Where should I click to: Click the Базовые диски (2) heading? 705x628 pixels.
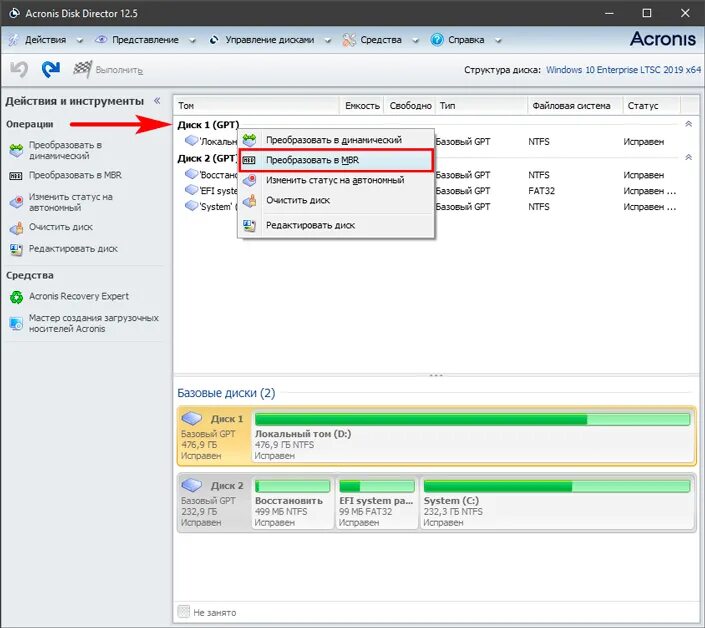click(226, 393)
